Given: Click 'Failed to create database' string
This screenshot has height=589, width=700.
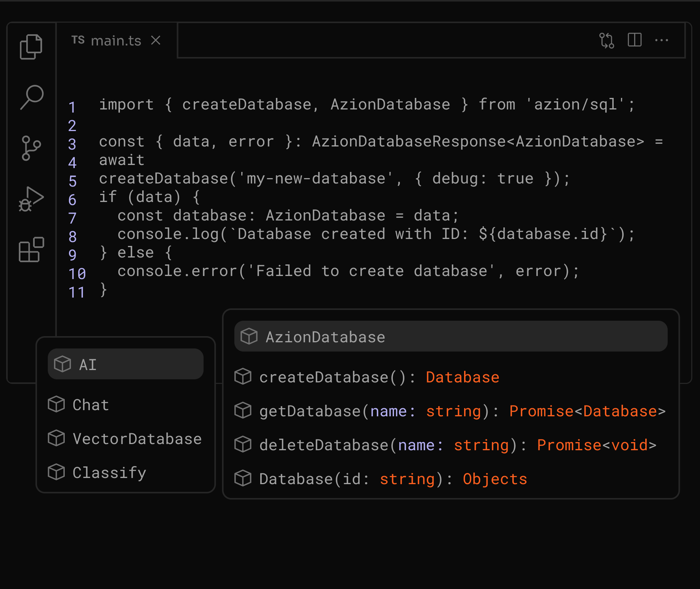Looking at the screenshot, I should point(371,271).
